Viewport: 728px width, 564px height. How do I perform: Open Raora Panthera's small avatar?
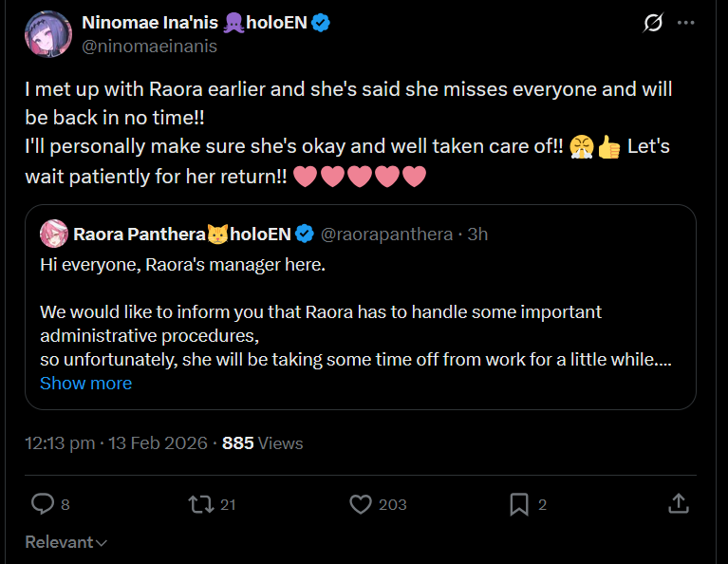pos(54,234)
